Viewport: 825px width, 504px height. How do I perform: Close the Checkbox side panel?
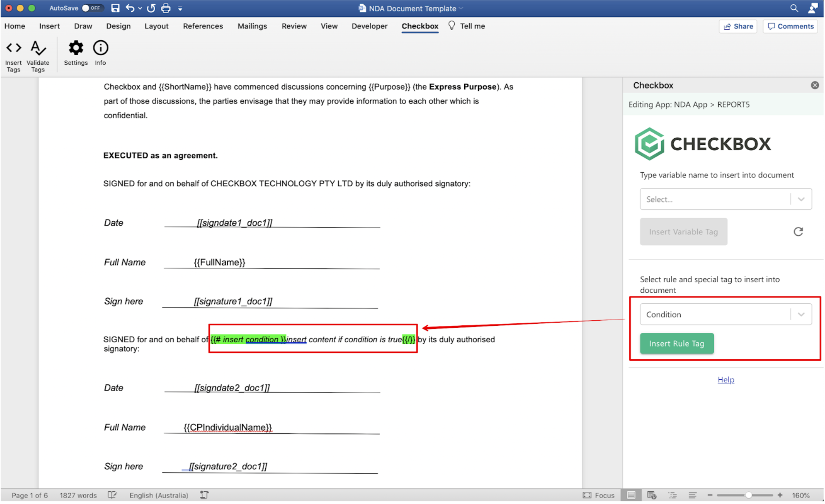coord(814,85)
